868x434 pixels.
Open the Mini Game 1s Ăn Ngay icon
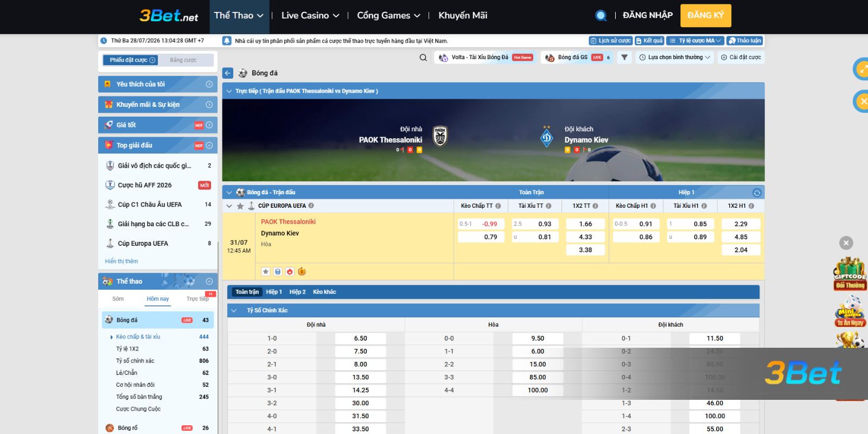(850, 311)
